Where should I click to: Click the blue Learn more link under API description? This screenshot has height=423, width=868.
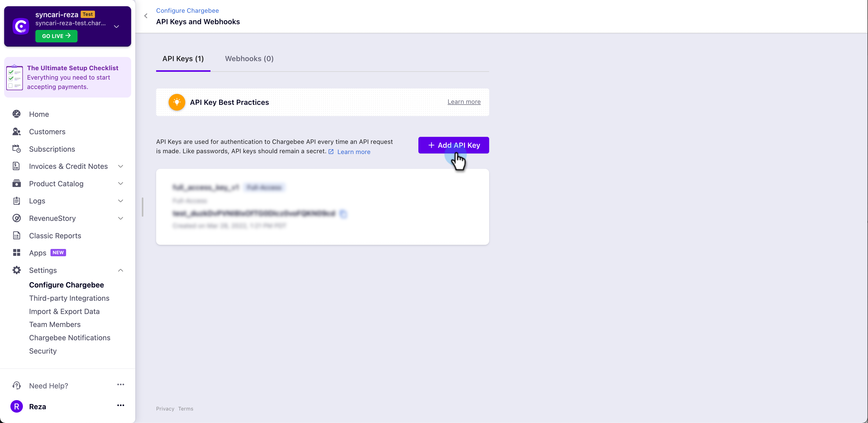tap(354, 152)
